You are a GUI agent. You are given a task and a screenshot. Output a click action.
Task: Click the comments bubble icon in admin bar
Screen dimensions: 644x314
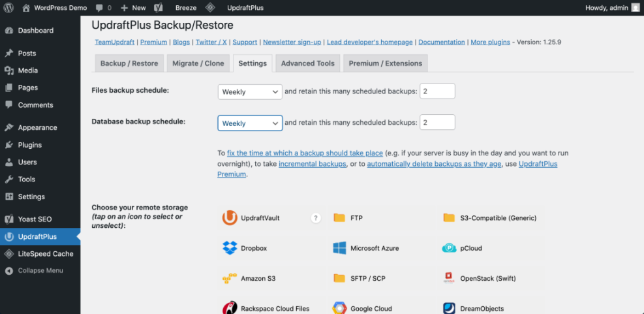point(99,8)
